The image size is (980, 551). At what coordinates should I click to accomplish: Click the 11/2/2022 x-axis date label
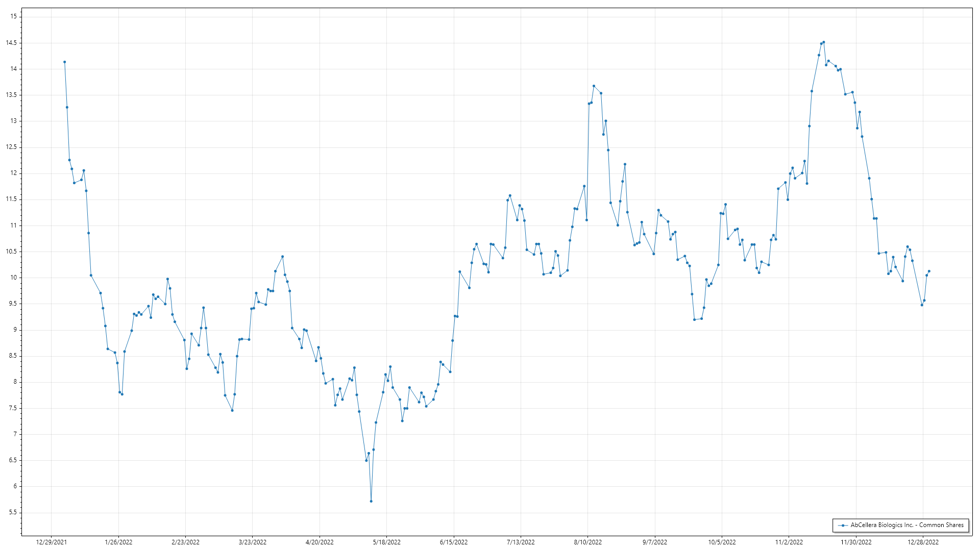789,542
